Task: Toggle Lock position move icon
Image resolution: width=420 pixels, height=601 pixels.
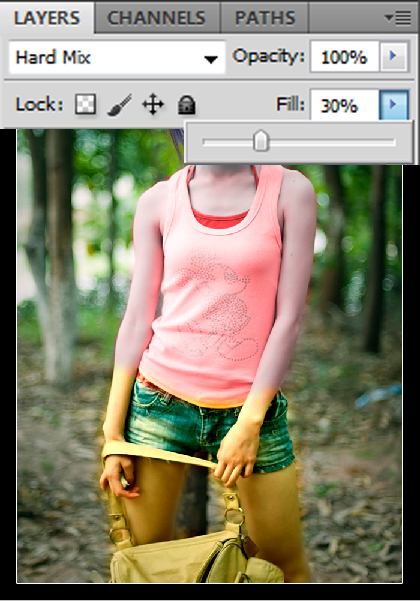Action: 153,104
